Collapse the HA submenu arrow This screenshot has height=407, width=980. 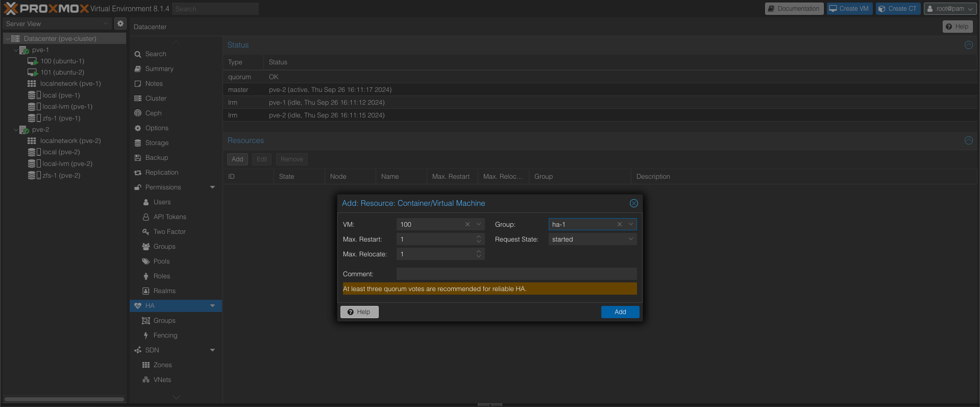coord(212,305)
